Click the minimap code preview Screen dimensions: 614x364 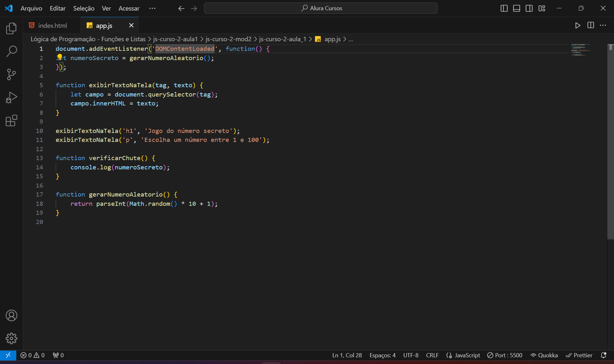(580, 50)
